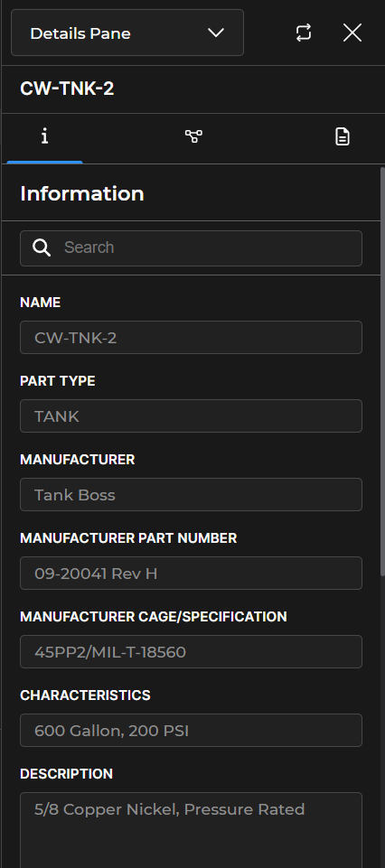Click the 09-20041 Rev H part number field

pyautogui.click(x=191, y=573)
